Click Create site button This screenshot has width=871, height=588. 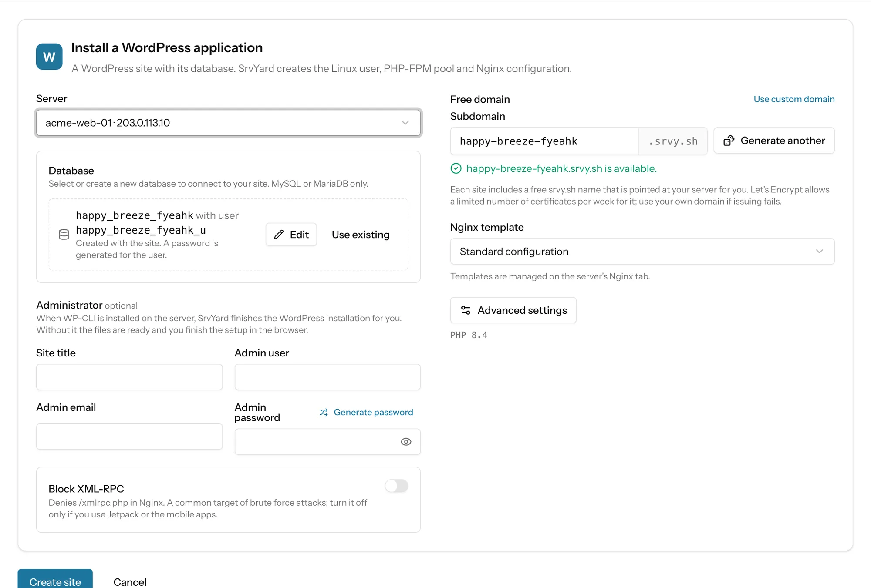pos(55,579)
